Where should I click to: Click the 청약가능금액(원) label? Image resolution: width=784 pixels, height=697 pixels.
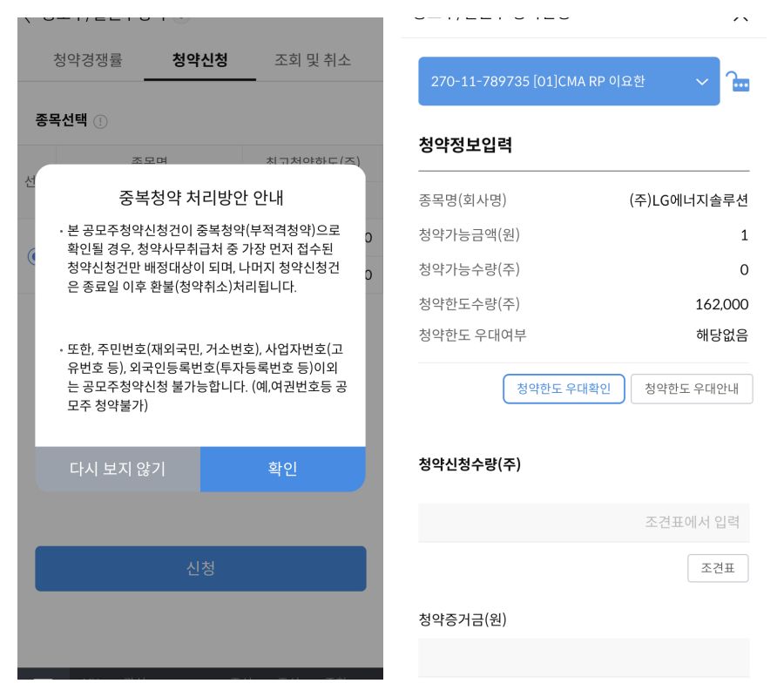pyautogui.click(x=469, y=234)
